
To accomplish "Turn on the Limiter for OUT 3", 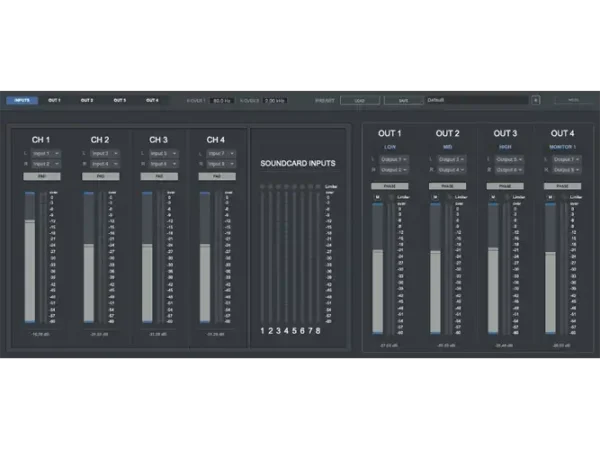I will pos(507,197).
